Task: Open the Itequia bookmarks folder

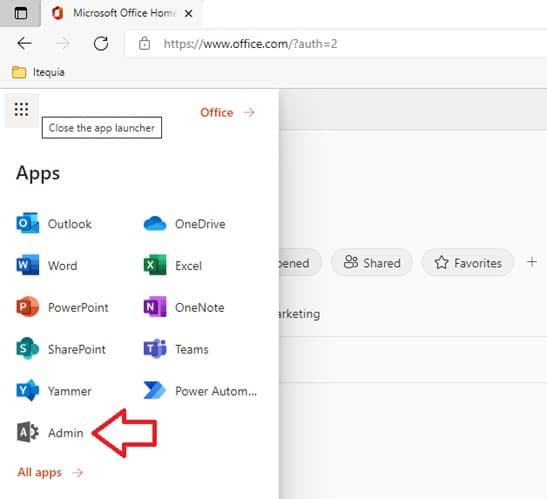Action: pyautogui.click(x=38, y=72)
